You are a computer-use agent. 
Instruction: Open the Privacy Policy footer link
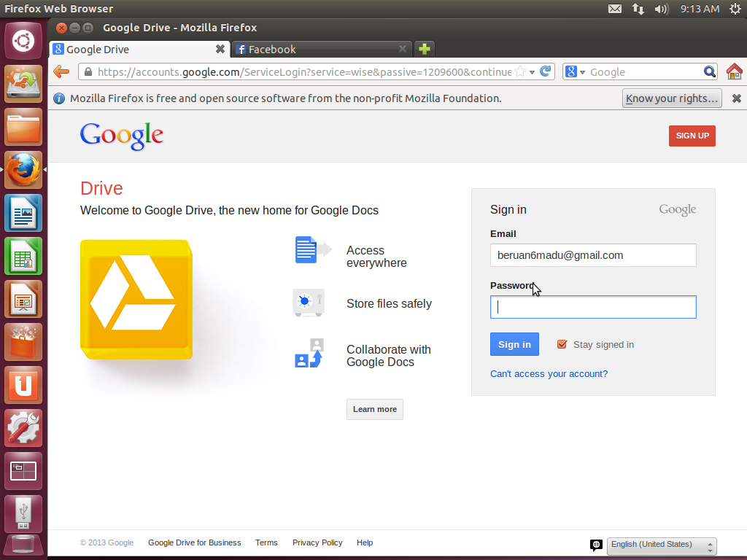click(317, 542)
